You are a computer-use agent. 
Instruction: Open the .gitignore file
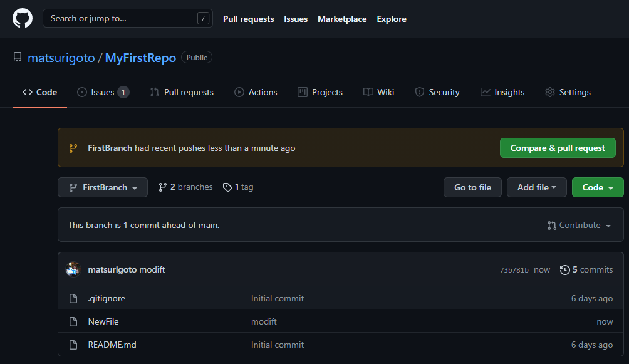point(107,299)
